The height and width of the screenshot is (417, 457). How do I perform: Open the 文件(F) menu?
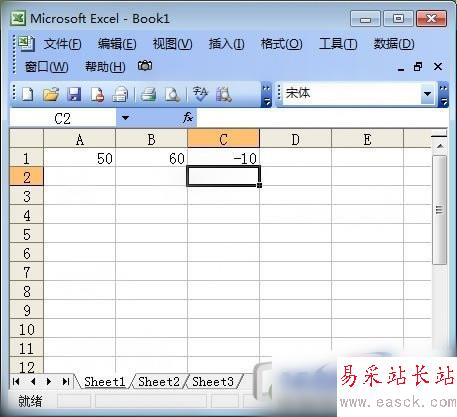pos(62,44)
